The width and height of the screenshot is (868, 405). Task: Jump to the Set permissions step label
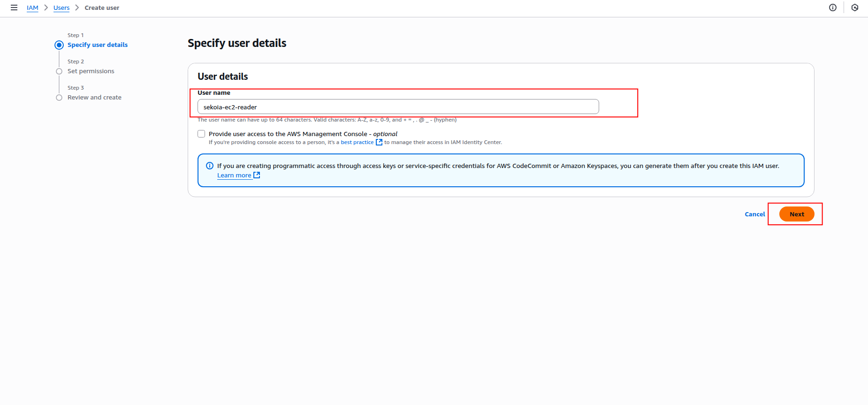coord(91,71)
